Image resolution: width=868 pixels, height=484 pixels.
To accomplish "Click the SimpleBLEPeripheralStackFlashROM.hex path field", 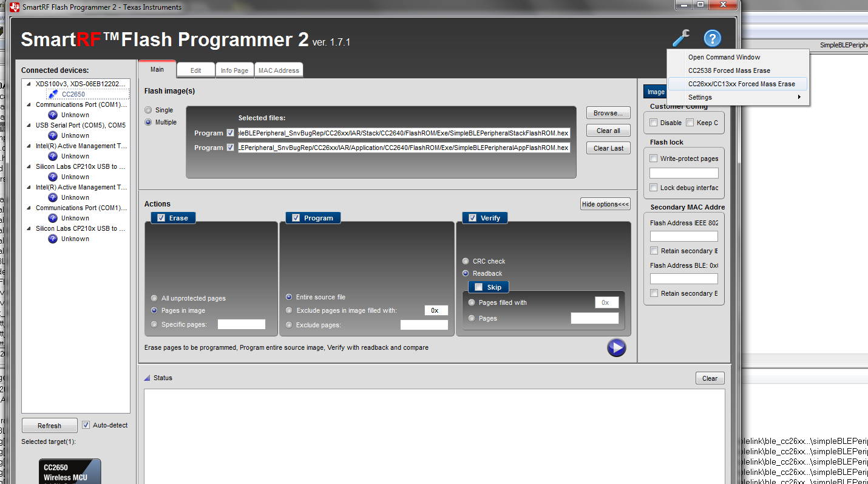I will coord(404,133).
